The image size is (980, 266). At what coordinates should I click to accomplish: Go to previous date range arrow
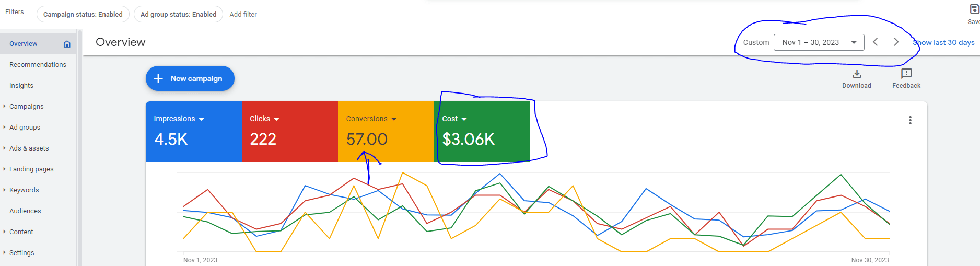click(876, 42)
